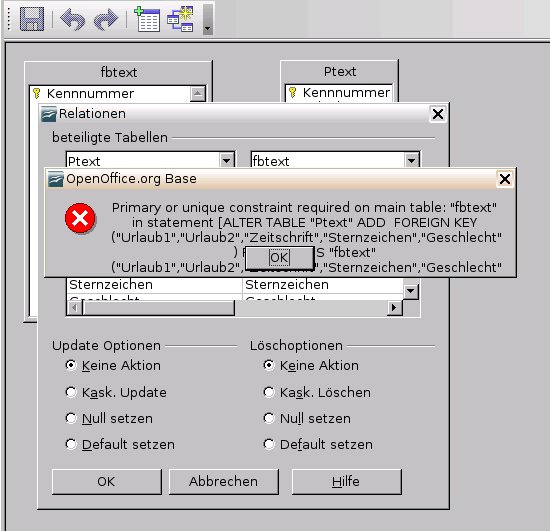Click the Ptext table window title
This screenshot has width=550, height=531.
tap(340, 72)
